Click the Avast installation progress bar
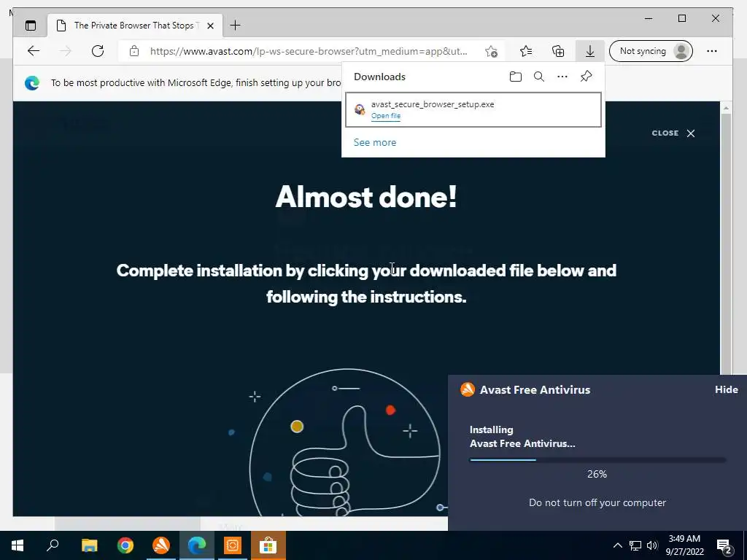Viewport: 747px width, 560px height. [x=597, y=460]
